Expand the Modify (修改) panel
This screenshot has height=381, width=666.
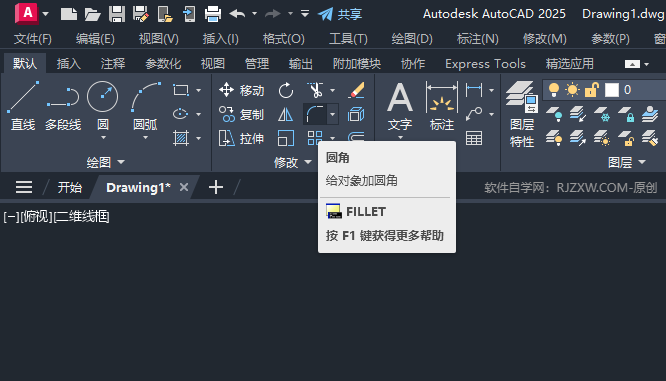click(x=293, y=162)
